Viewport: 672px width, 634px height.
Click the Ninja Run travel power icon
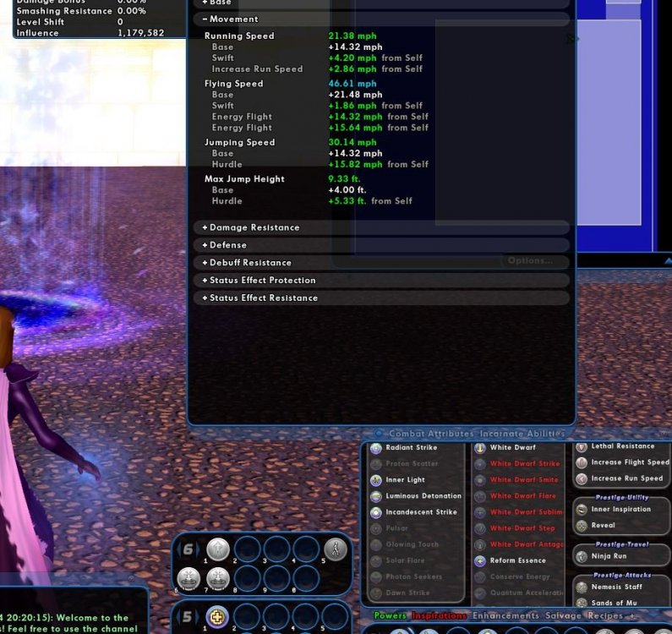click(x=582, y=557)
